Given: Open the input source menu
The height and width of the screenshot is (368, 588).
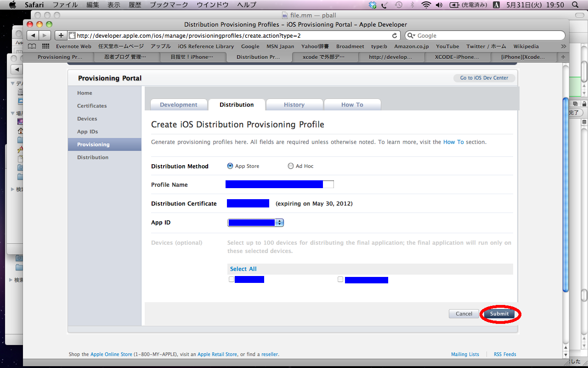Looking at the screenshot, I should coord(497,5).
